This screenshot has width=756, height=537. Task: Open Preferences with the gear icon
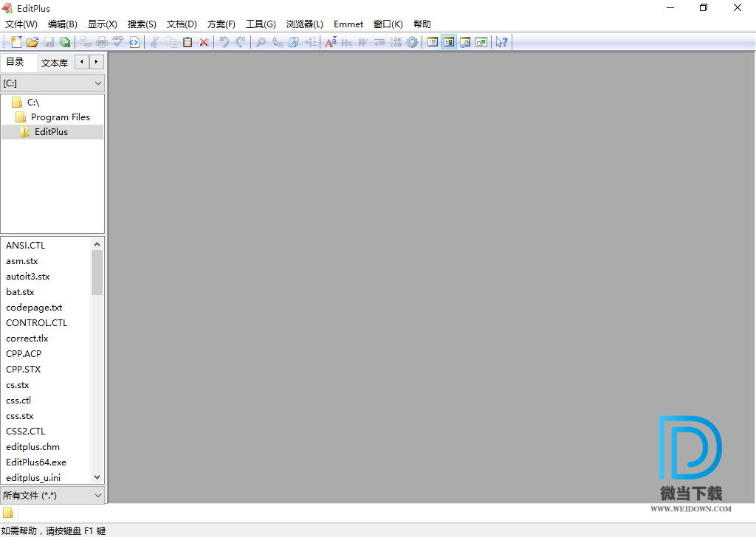point(412,42)
